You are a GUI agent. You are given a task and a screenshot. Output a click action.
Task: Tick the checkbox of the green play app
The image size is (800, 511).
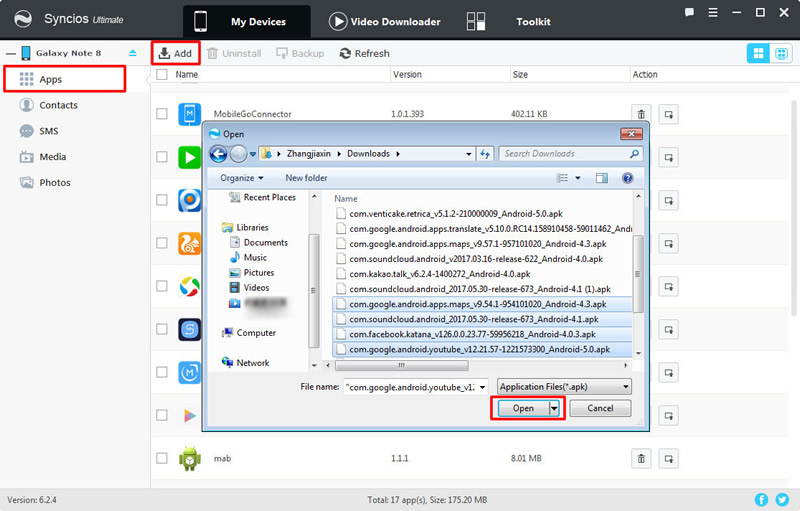coord(162,157)
